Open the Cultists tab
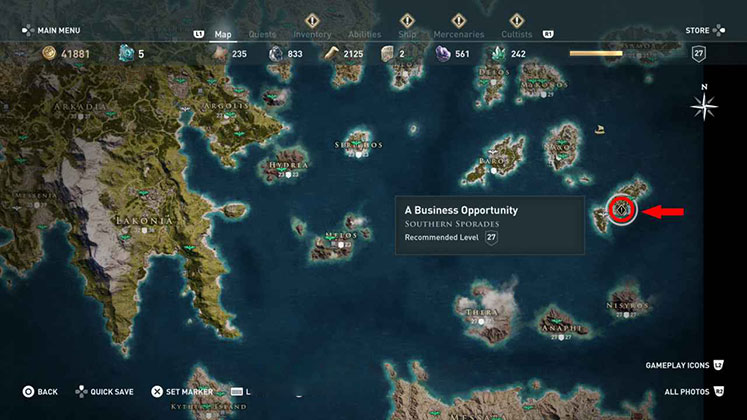Screen dimensions: 747x420 [517, 34]
